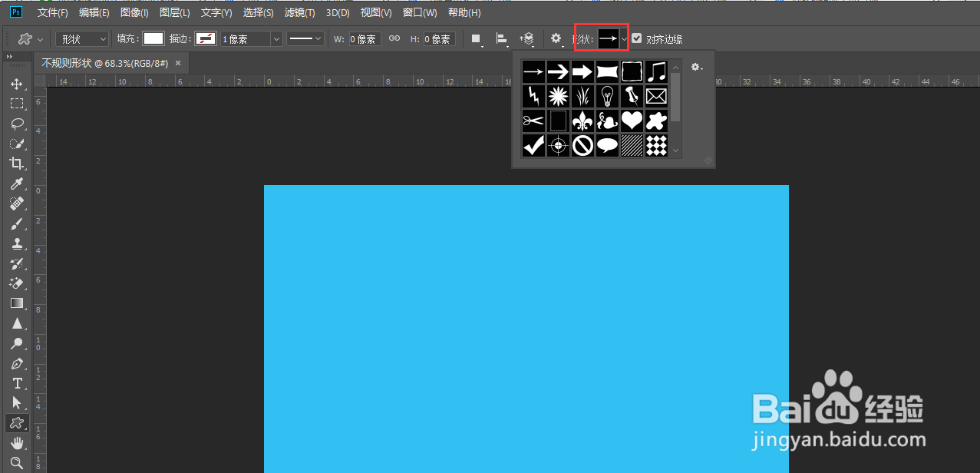Choose the envelope shape
The width and height of the screenshot is (980, 473).
[x=656, y=96]
